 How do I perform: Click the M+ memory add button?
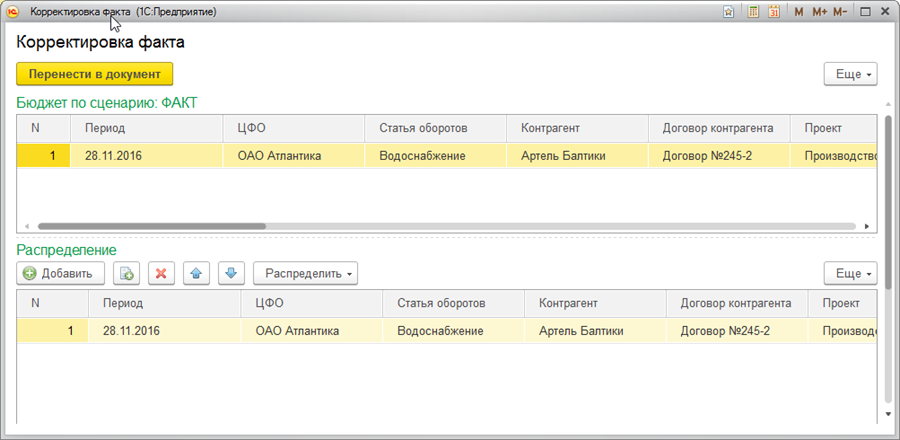click(819, 12)
